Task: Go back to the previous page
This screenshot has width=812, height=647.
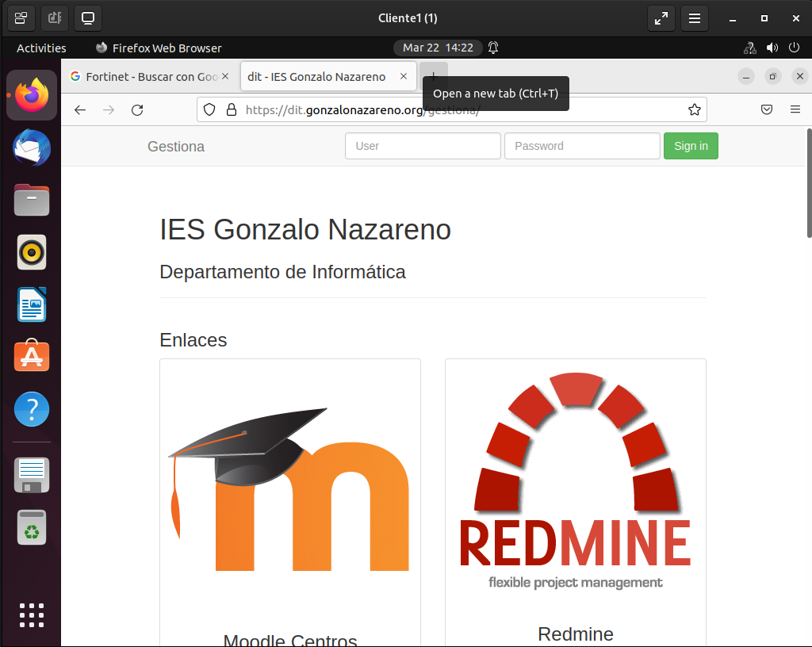Action: click(80, 109)
